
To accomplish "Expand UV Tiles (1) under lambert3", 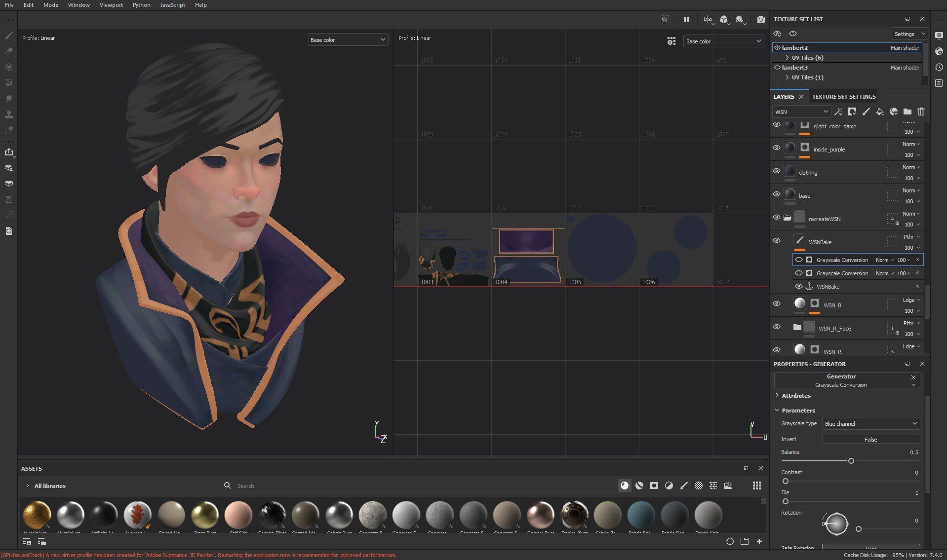I will click(787, 77).
